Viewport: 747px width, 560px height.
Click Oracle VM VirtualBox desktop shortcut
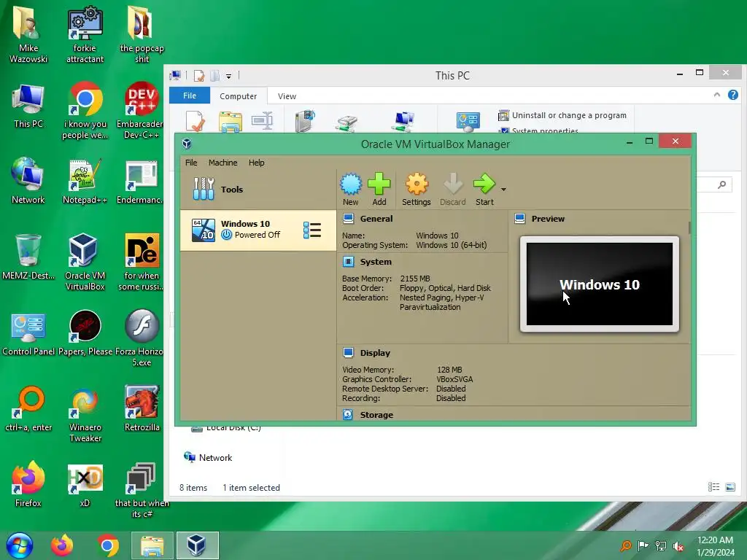[x=85, y=262]
